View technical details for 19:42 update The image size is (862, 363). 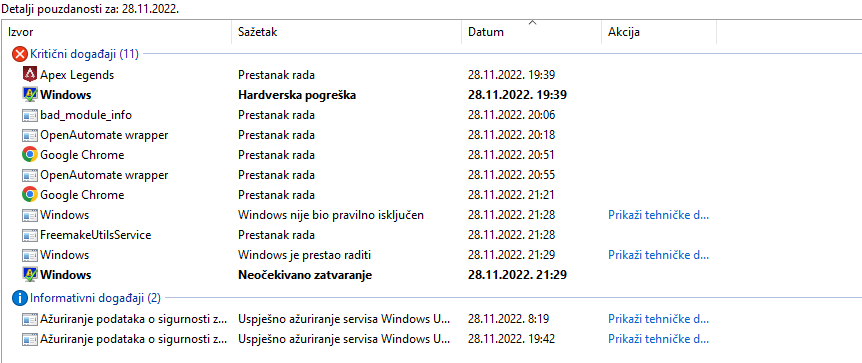coord(659,338)
